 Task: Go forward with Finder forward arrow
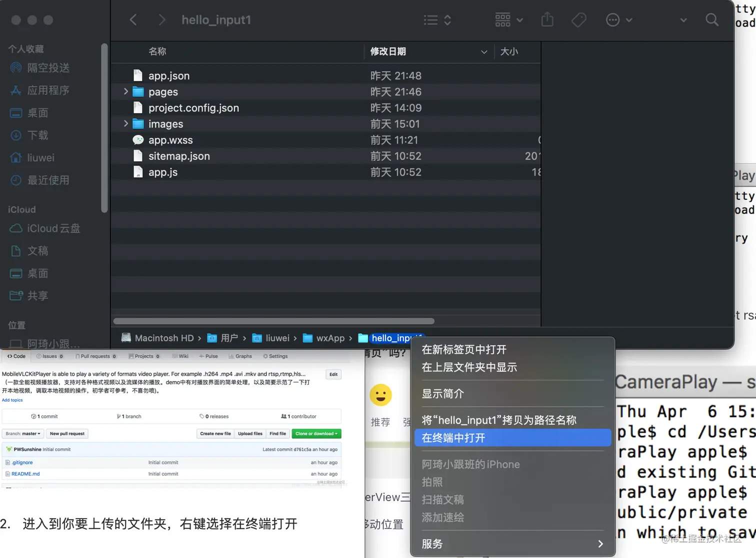pos(161,20)
